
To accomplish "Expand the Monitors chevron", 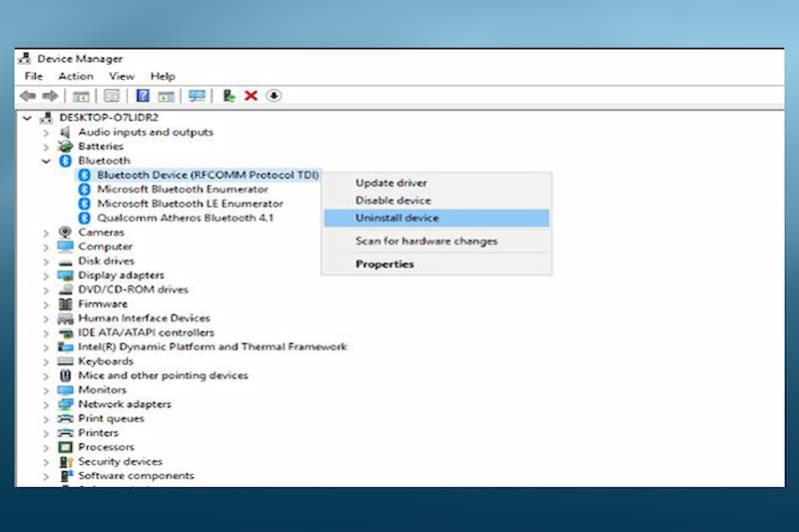I will coord(46,390).
